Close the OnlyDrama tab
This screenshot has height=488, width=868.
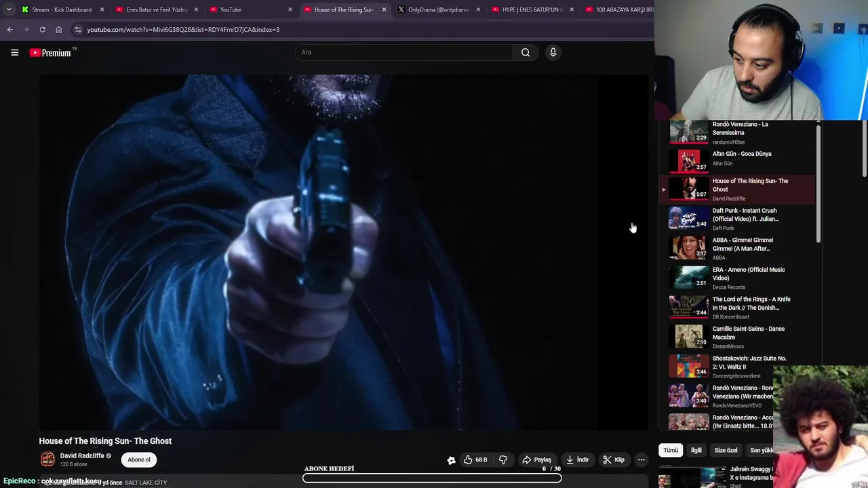point(478,9)
